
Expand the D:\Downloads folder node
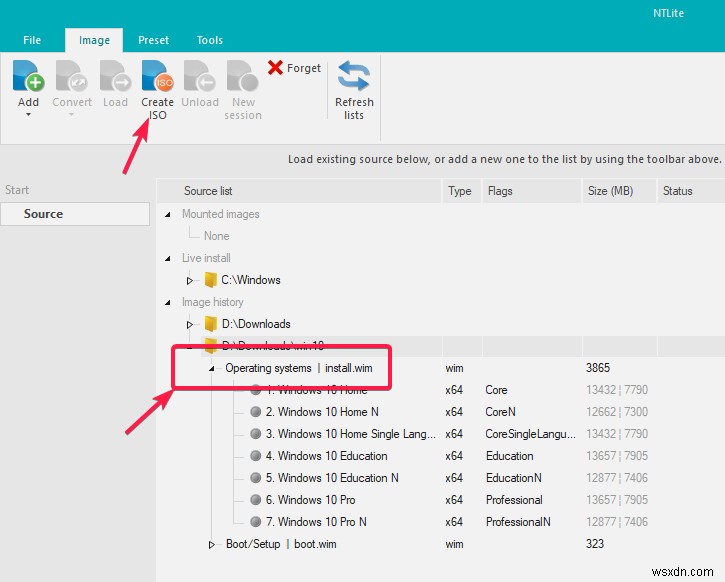tap(189, 325)
